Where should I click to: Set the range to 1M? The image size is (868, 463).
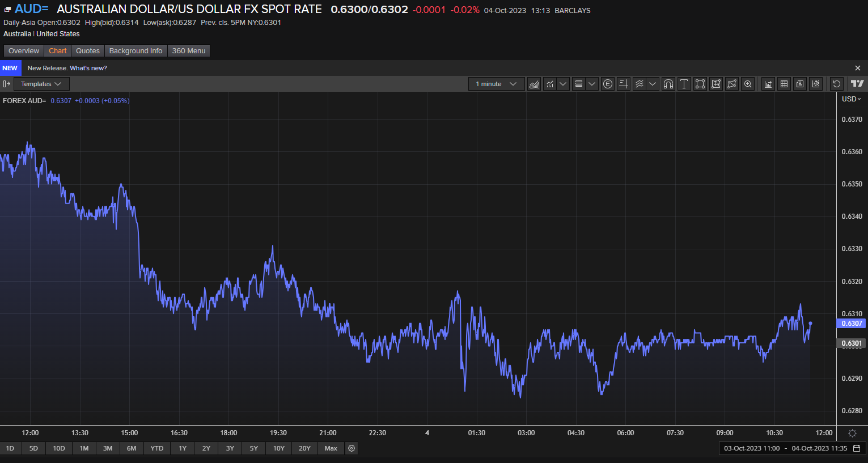pos(84,448)
